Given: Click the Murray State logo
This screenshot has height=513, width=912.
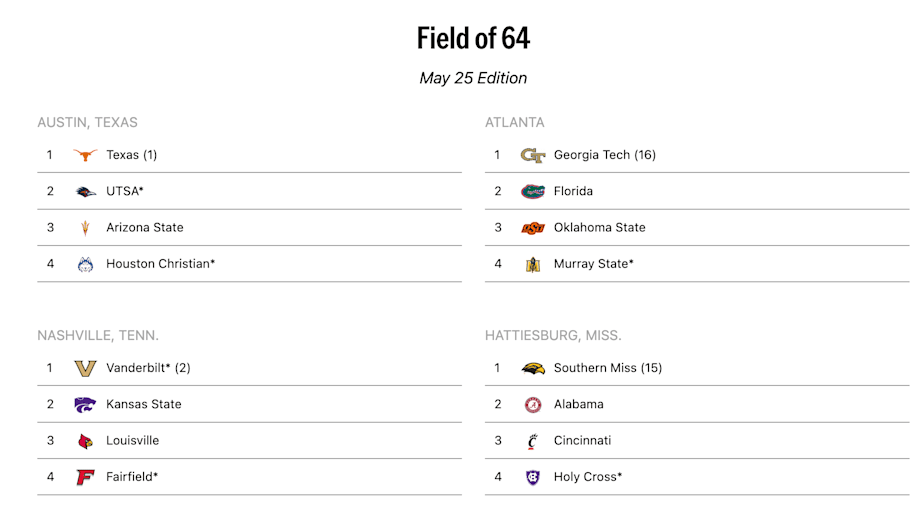Looking at the screenshot, I should 533,265.
